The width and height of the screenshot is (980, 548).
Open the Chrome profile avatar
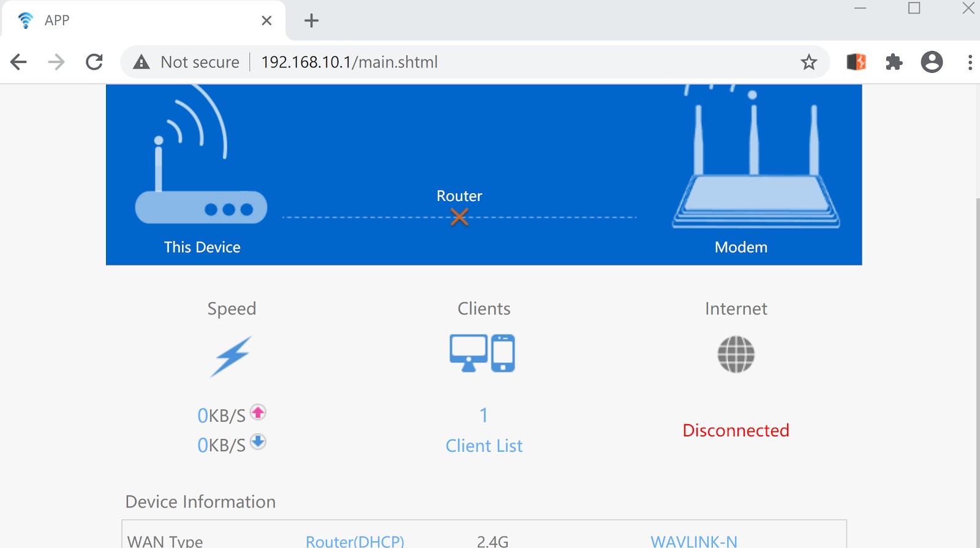[x=932, y=62]
